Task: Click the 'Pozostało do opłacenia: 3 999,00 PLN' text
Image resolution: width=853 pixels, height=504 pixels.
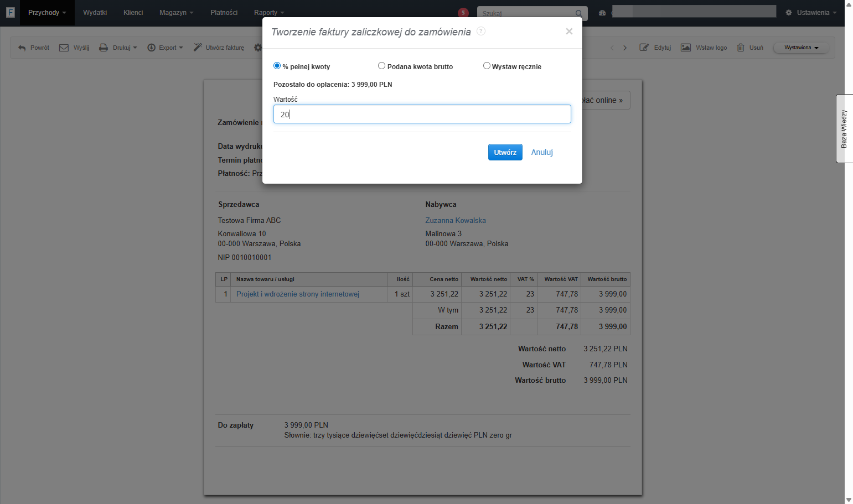Action: tap(333, 85)
